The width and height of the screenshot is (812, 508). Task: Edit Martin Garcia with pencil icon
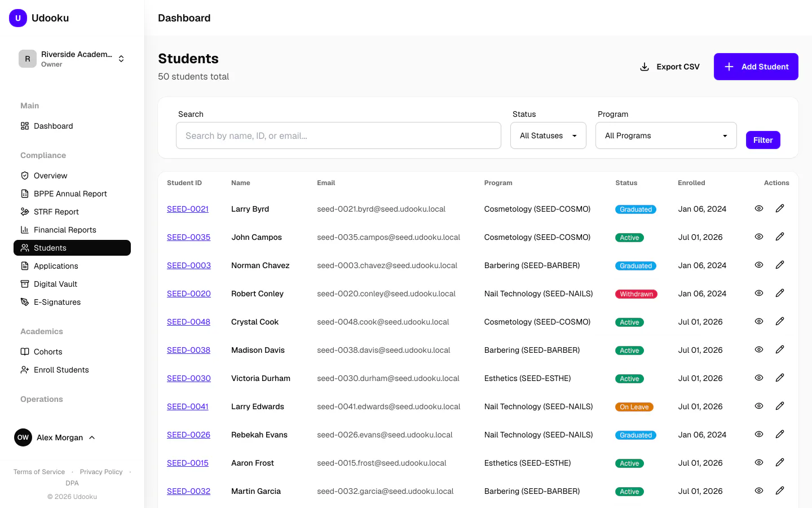780,491
